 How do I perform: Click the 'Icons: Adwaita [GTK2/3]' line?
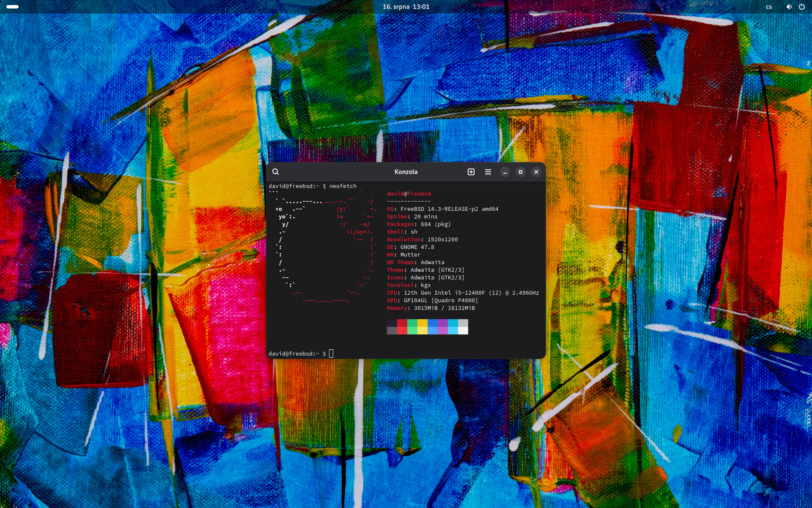(x=426, y=278)
